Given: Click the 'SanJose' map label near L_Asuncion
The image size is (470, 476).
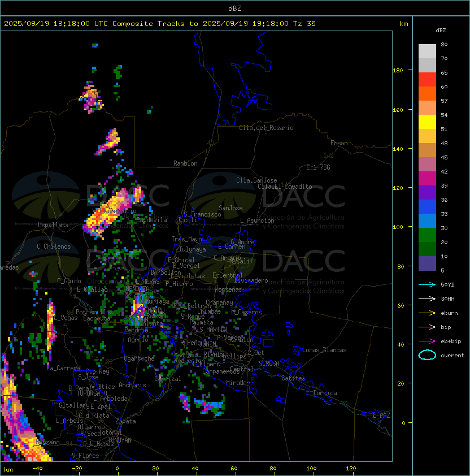Looking at the screenshot, I should tap(230, 208).
